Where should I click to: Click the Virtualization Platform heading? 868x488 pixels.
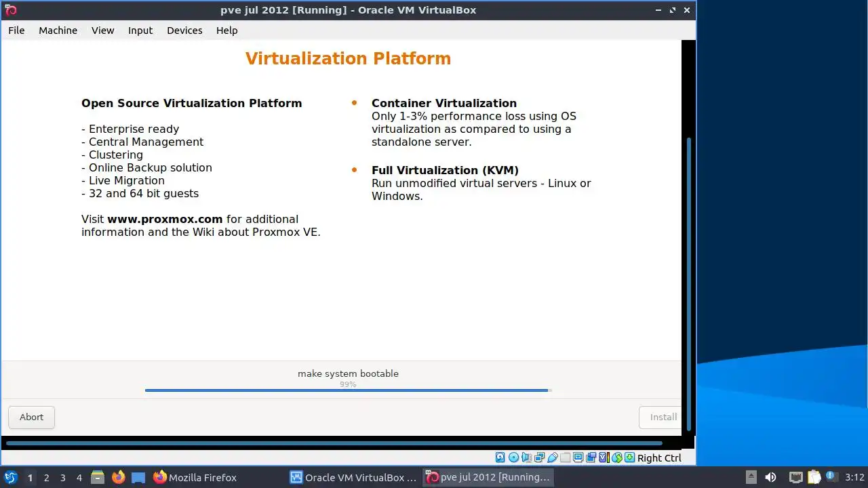[x=348, y=58]
